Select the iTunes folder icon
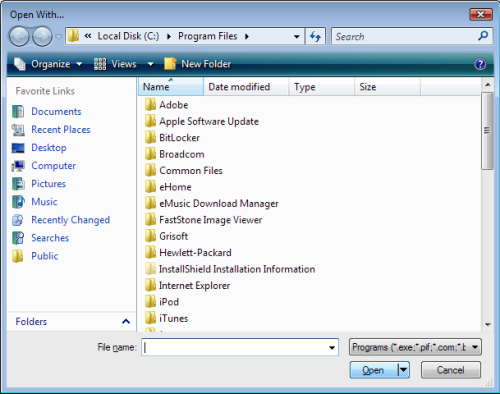 pyautogui.click(x=150, y=318)
